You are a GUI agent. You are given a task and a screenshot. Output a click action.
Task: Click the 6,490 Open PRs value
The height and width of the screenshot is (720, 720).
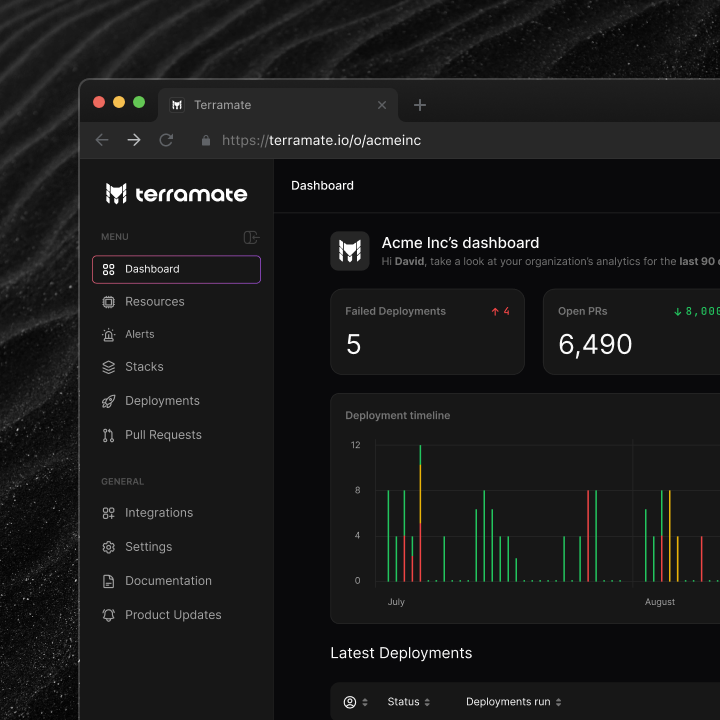[x=595, y=344]
